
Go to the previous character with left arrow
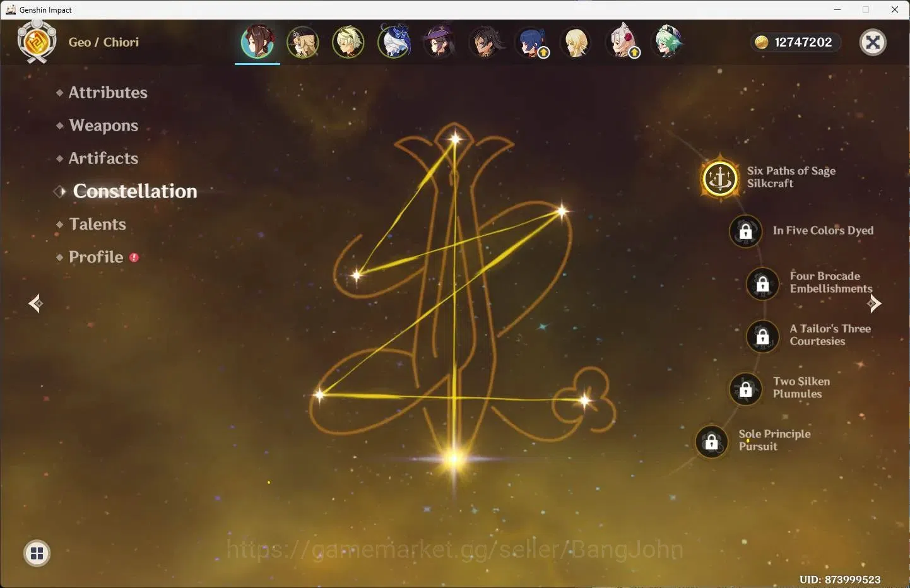point(35,303)
